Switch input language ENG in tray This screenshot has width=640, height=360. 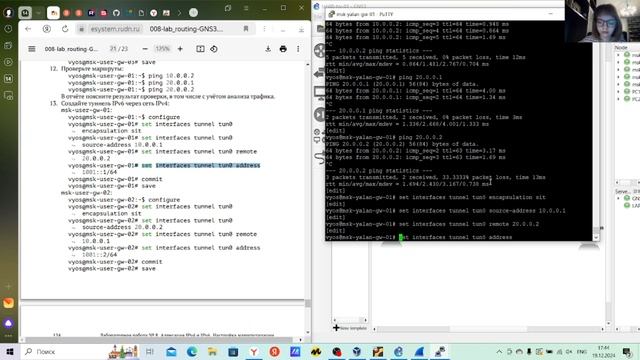tap(581, 351)
